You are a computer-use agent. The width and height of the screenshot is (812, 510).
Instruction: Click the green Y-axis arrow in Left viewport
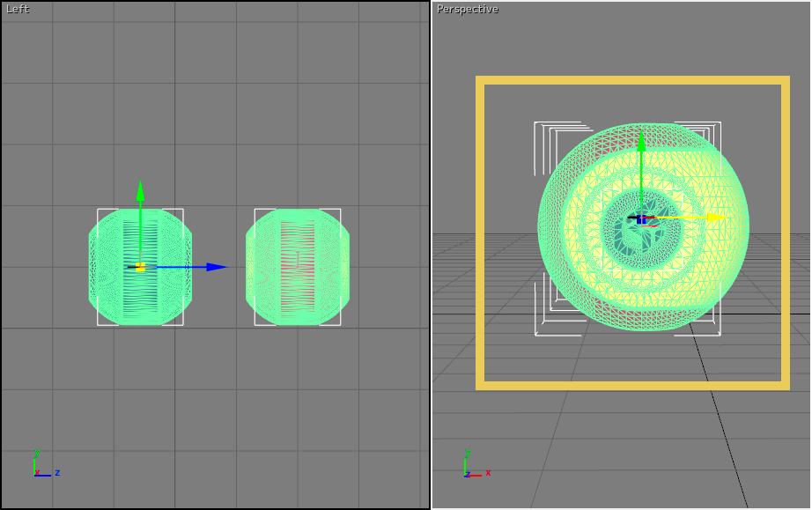(140, 191)
